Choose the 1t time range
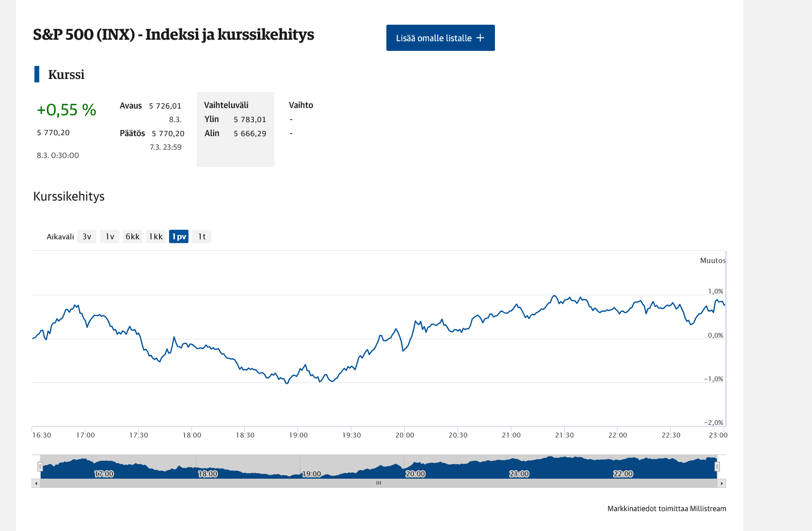 click(202, 236)
